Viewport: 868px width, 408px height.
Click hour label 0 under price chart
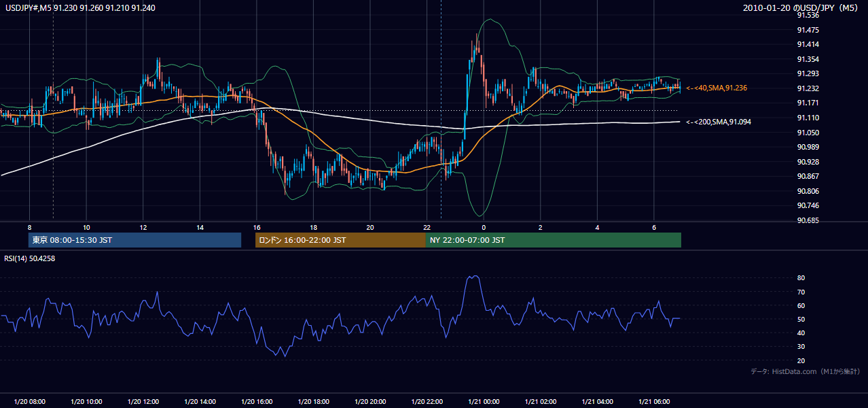coord(484,227)
